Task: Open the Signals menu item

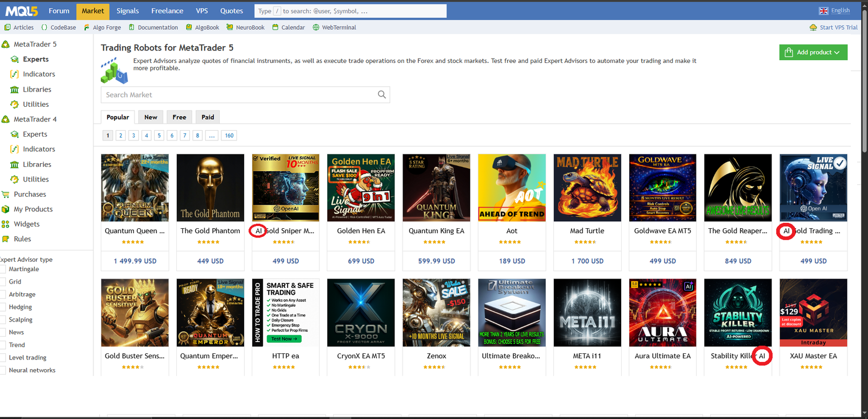Action: pyautogui.click(x=127, y=11)
